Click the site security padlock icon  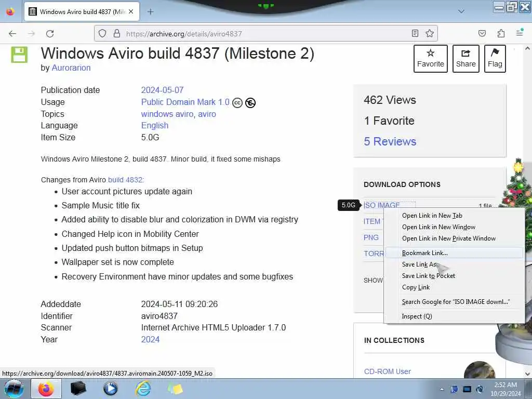[117, 34]
